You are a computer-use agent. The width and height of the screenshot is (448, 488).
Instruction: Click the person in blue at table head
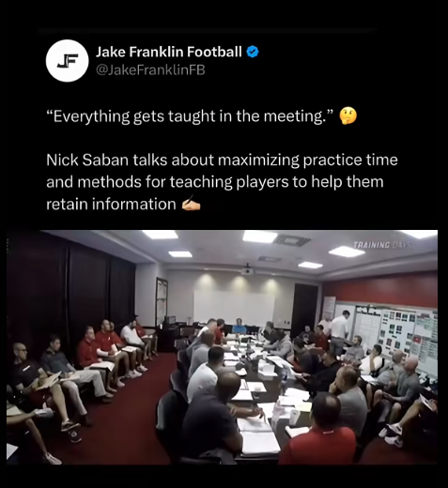[239, 327]
